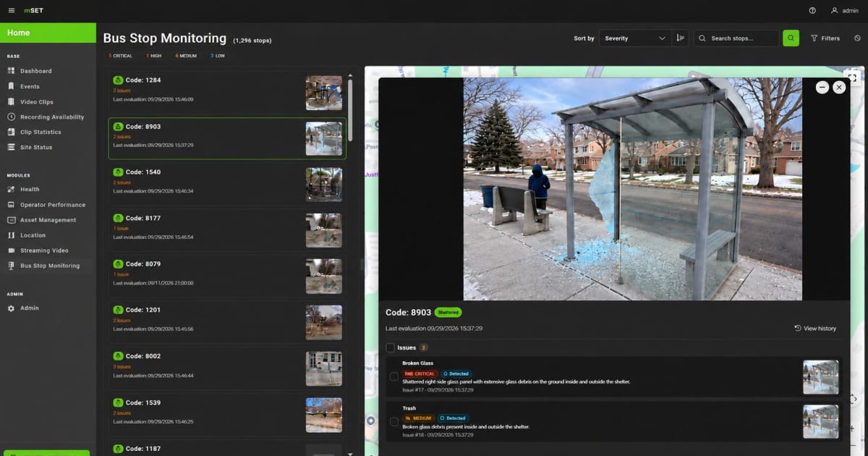This screenshot has height=456, width=868.
Task: Open thumbnail of stop Code: 1540
Action: 324,185
